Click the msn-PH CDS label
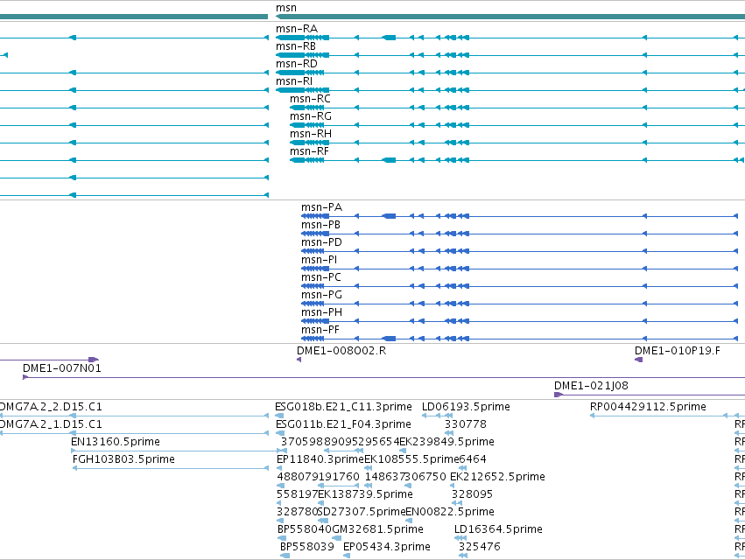Image resolution: width=745 pixels, height=560 pixels. 321,312
